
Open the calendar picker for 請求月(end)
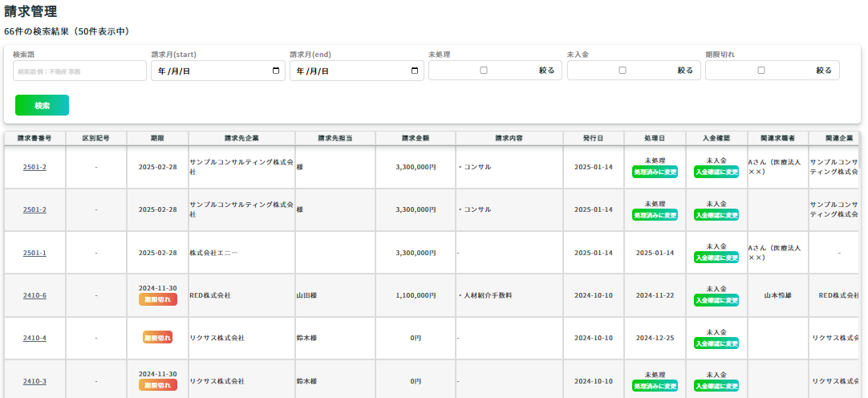415,71
